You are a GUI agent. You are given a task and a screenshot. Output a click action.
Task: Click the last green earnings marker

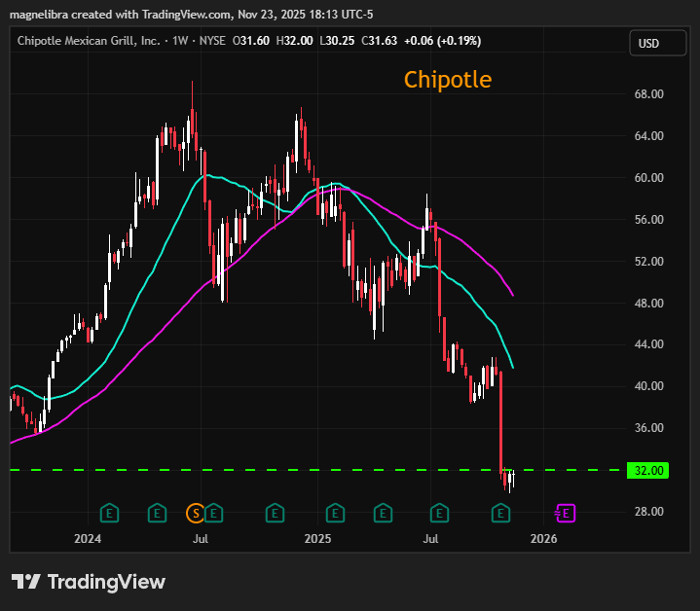pos(500,514)
